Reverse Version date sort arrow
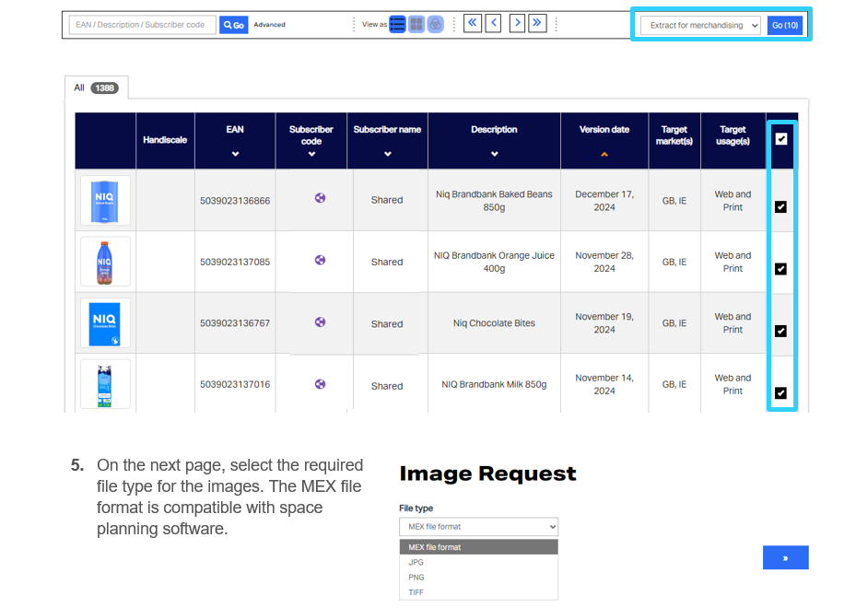This screenshot has width=868, height=608. click(x=604, y=155)
